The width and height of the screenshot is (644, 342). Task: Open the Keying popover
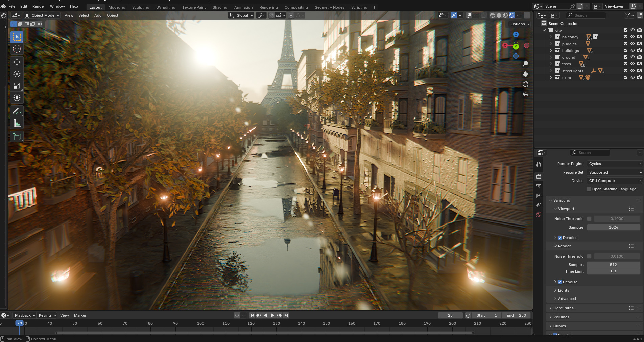(x=47, y=315)
